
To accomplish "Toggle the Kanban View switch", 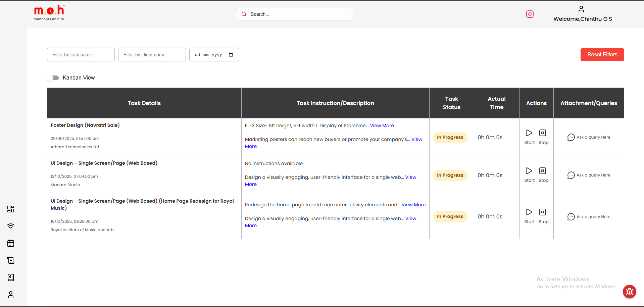I will click(x=53, y=78).
